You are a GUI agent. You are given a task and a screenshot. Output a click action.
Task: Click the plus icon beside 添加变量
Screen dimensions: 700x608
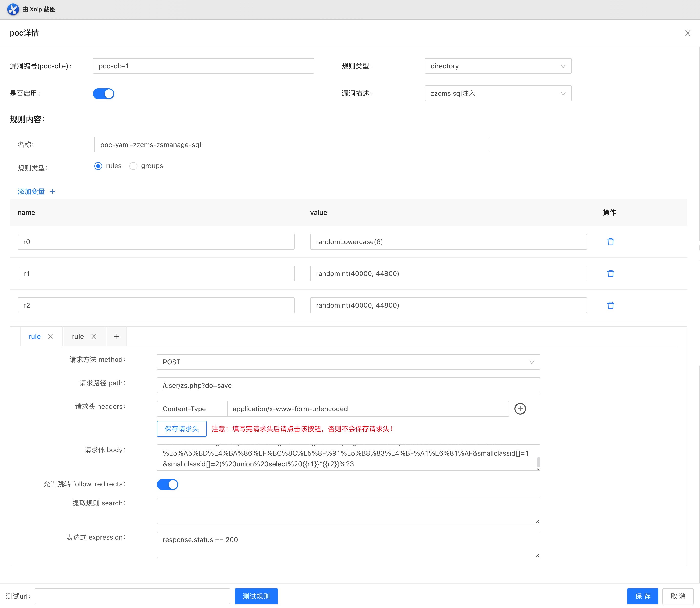[x=52, y=191]
